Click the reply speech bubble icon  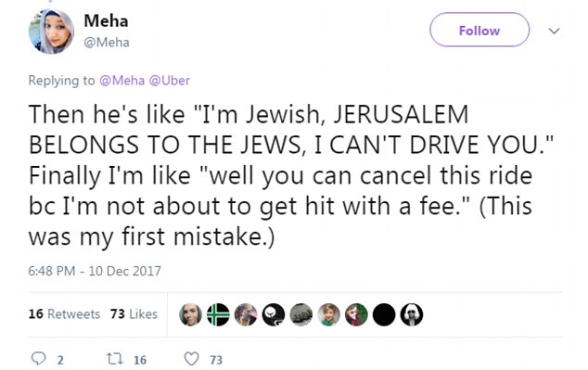tap(38, 359)
